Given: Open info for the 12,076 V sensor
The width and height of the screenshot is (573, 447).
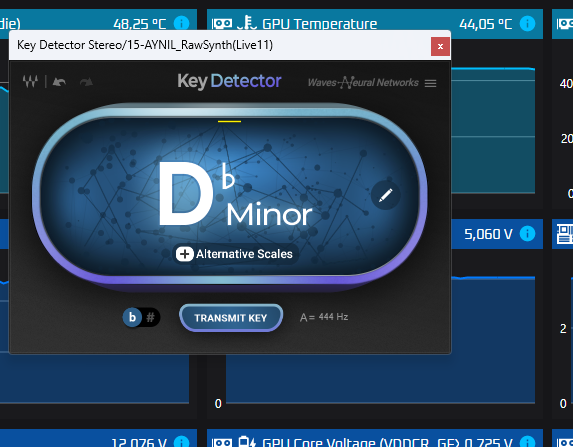Looking at the screenshot, I should click(182, 442).
